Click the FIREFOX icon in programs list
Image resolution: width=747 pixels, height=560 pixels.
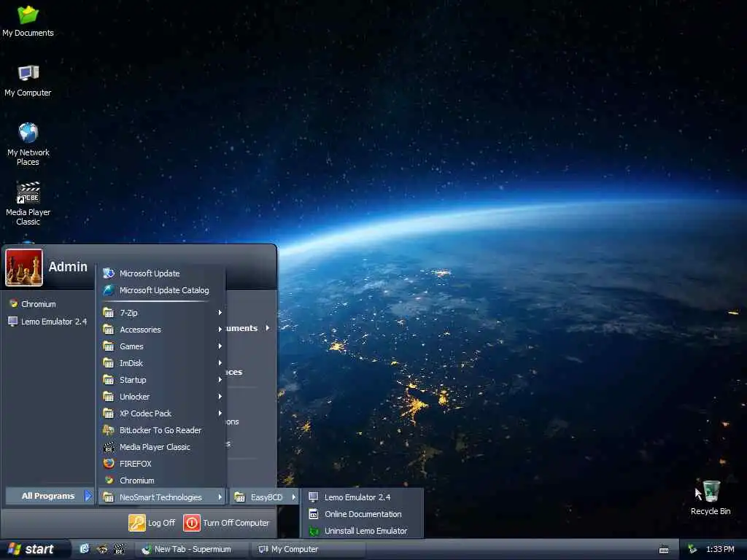click(x=109, y=463)
